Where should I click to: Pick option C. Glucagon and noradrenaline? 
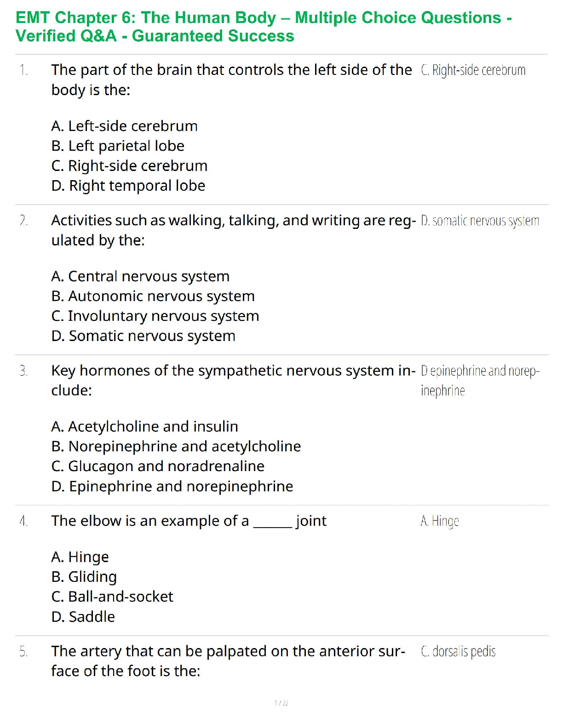coord(158,466)
